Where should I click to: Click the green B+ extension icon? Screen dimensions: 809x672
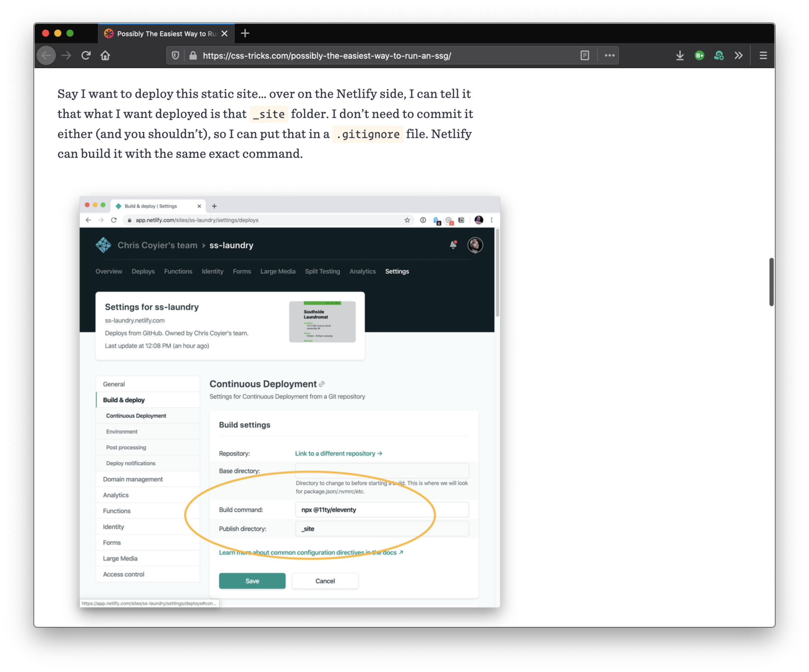(x=699, y=55)
